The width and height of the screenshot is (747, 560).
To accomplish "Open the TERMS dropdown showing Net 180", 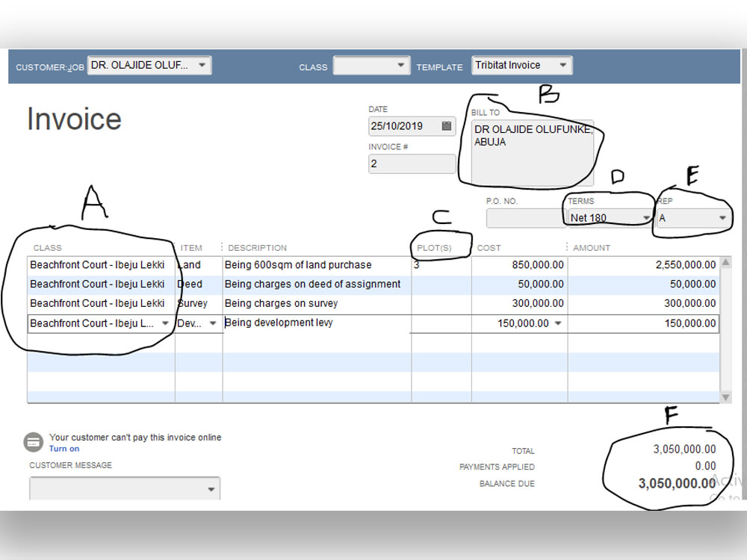I will coord(646,217).
